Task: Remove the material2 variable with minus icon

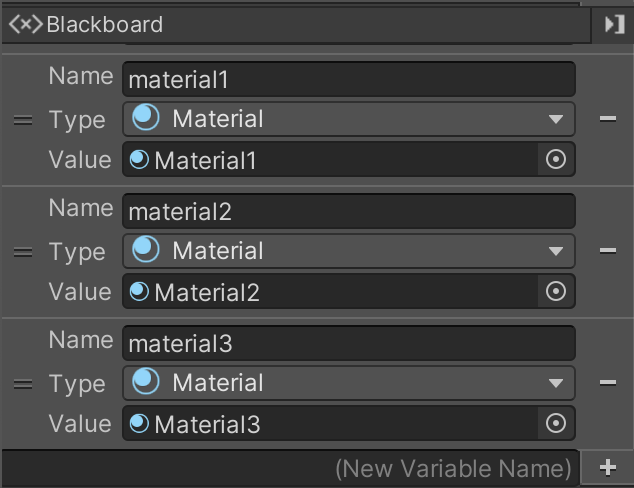Action: pyautogui.click(x=607, y=251)
